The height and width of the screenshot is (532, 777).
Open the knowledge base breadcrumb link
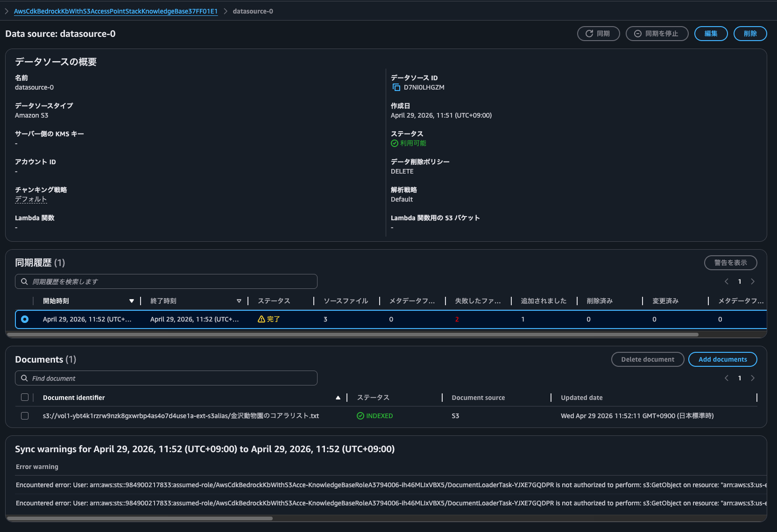tap(115, 11)
